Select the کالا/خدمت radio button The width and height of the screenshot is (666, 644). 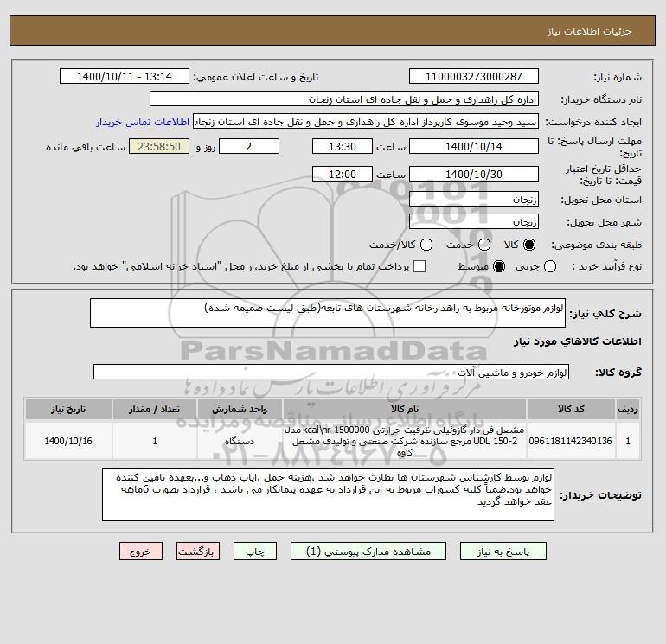(426, 245)
